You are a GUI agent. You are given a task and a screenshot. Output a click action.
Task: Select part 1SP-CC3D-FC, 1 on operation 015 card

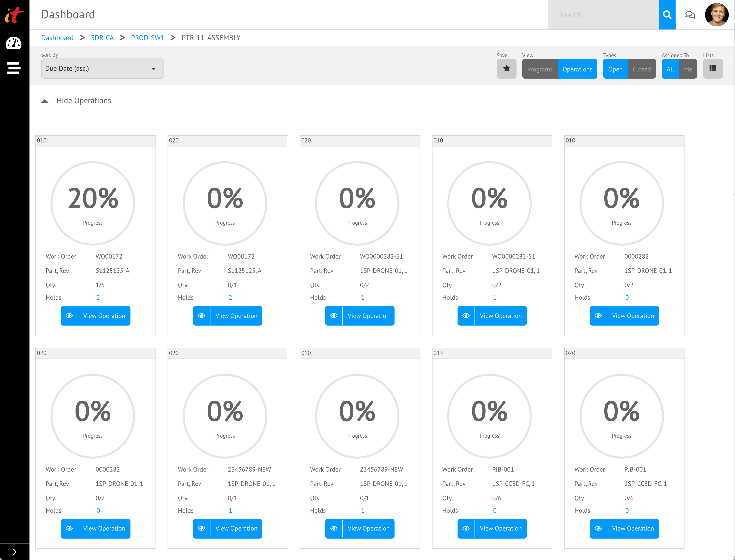pos(513,484)
